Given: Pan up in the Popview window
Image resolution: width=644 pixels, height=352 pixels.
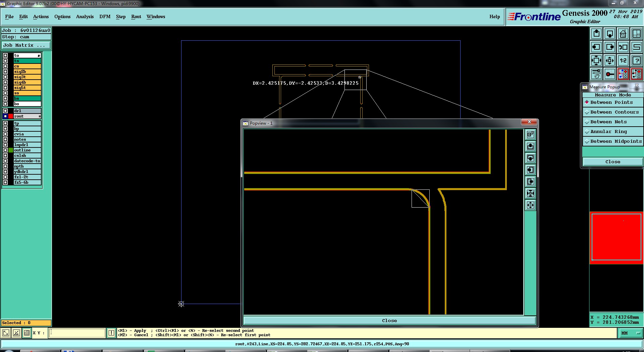Looking at the screenshot, I should click(x=530, y=146).
